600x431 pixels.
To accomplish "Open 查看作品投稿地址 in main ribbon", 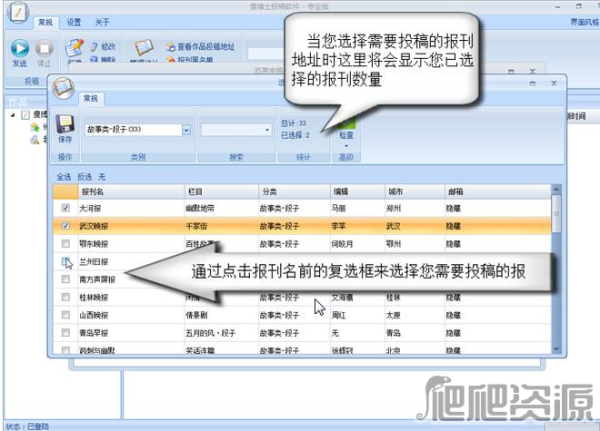I will point(201,47).
